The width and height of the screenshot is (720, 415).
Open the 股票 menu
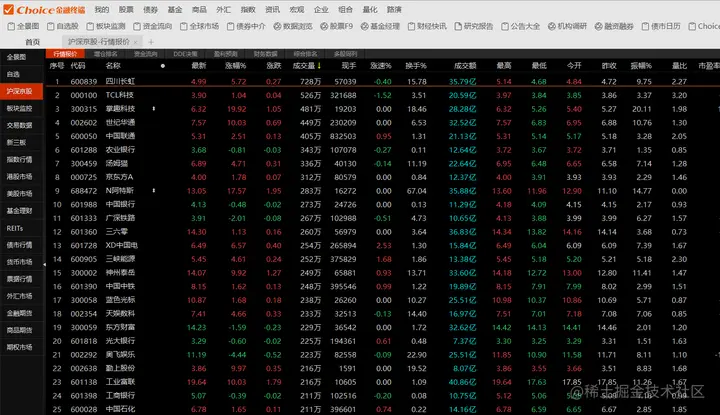click(x=126, y=10)
